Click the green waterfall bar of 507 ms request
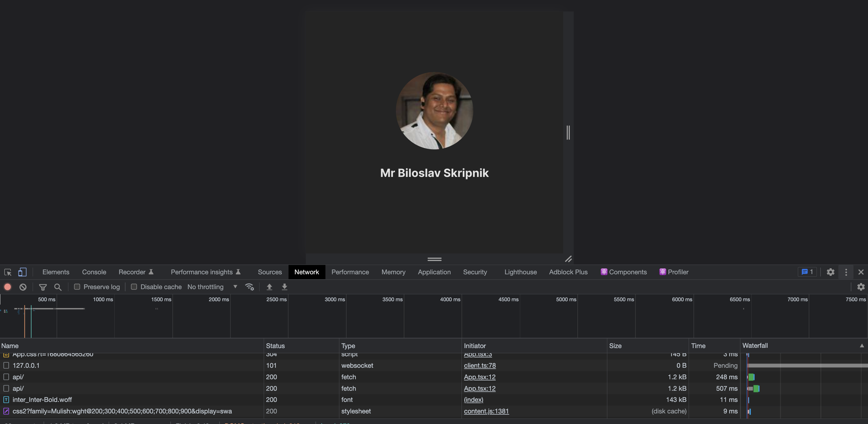The width and height of the screenshot is (868, 424). [x=756, y=389]
